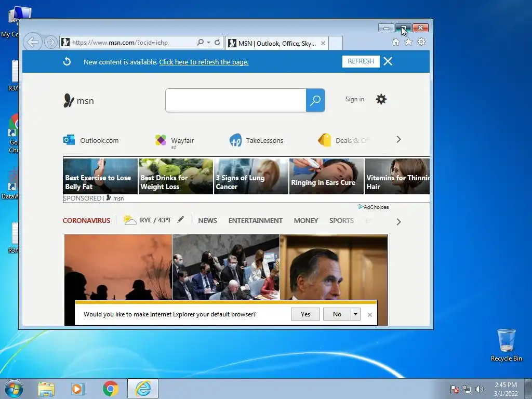The width and height of the screenshot is (532, 399).
Task: Open the news photo of gray-haired man
Action: [334, 267]
